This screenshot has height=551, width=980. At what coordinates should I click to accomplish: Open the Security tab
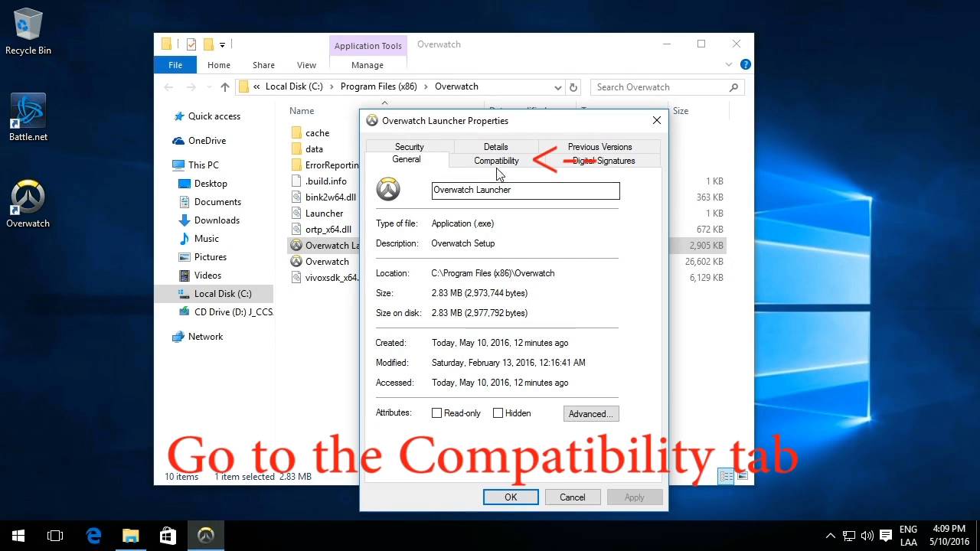pyautogui.click(x=410, y=147)
